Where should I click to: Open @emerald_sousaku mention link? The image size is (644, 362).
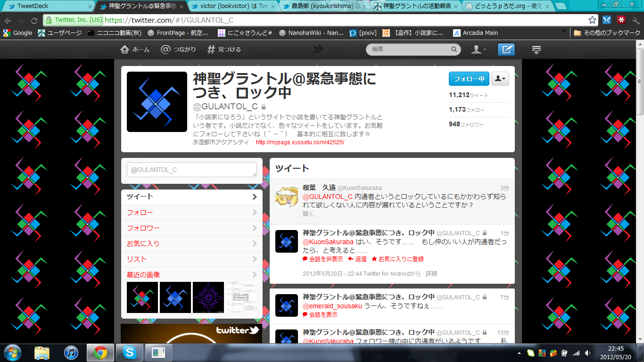[332, 306]
